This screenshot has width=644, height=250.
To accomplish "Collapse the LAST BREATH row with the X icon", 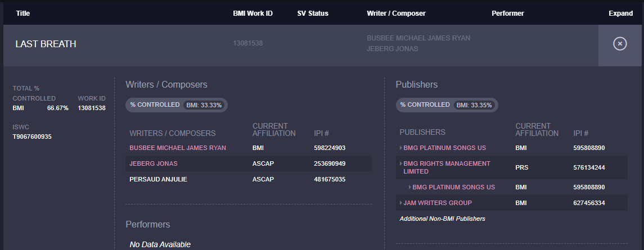I will [x=620, y=43].
